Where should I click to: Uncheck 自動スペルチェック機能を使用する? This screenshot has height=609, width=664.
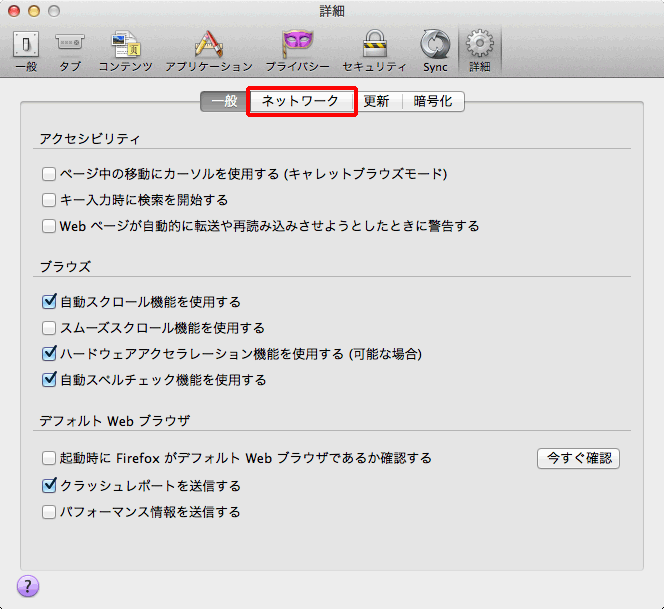[x=49, y=379]
